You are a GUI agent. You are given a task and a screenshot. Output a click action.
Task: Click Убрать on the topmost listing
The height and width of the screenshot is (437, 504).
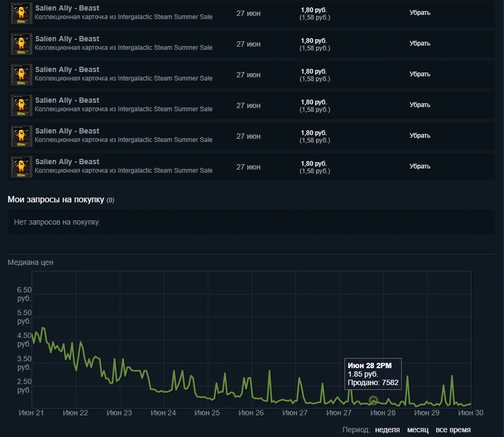tap(420, 13)
